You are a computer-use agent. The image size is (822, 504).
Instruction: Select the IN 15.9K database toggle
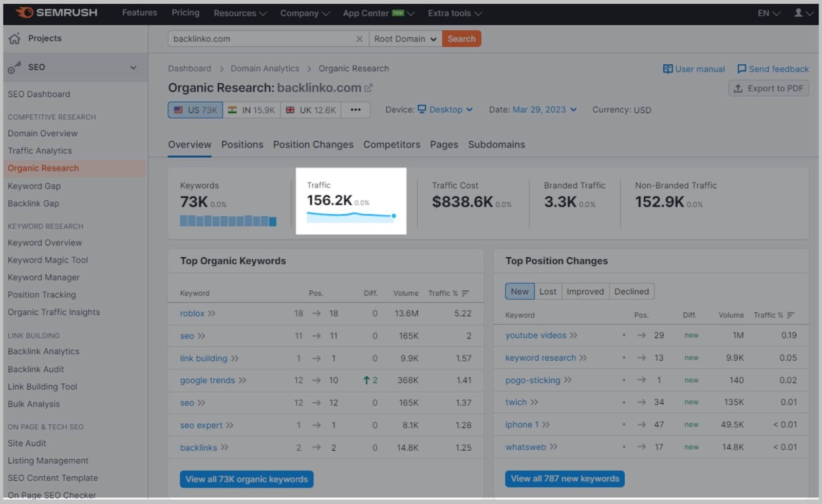click(252, 110)
